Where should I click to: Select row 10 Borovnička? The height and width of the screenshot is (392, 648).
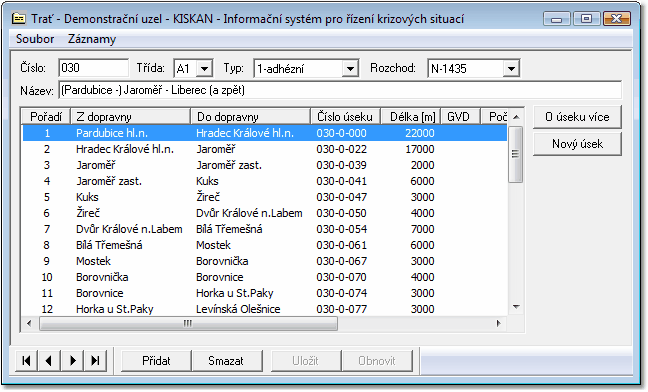[x=264, y=277]
